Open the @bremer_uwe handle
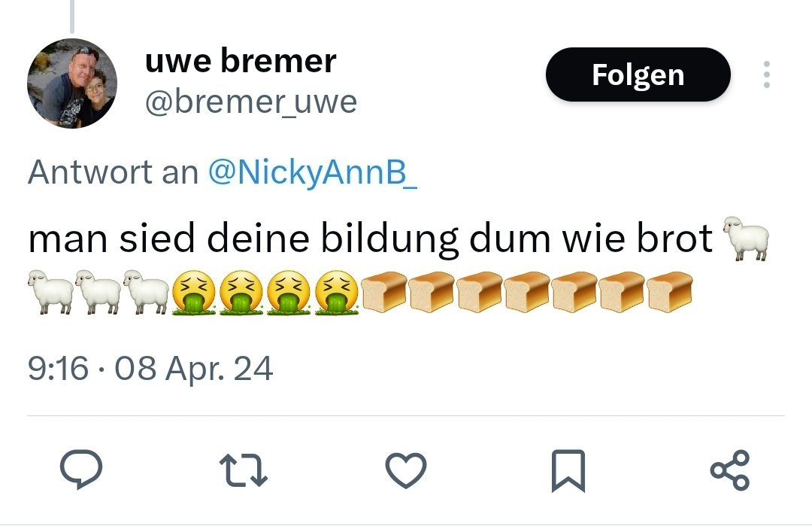812x529 pixels. click(250, 102)
